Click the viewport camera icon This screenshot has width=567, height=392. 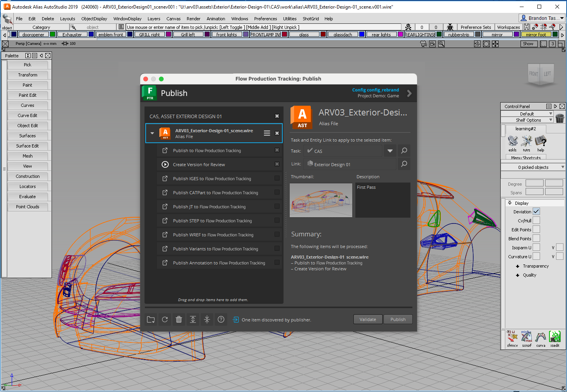[x=423, y=44]
